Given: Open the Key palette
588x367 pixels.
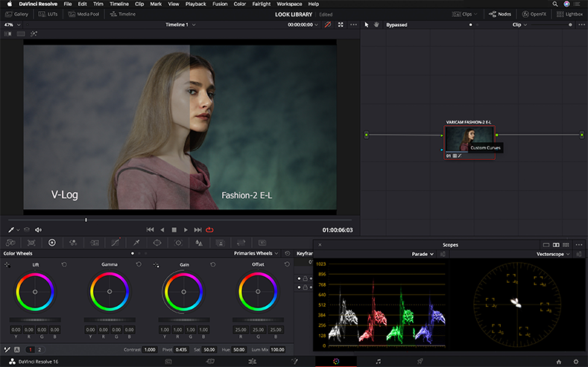Looking at the screenshot, I should pos(221,243).
